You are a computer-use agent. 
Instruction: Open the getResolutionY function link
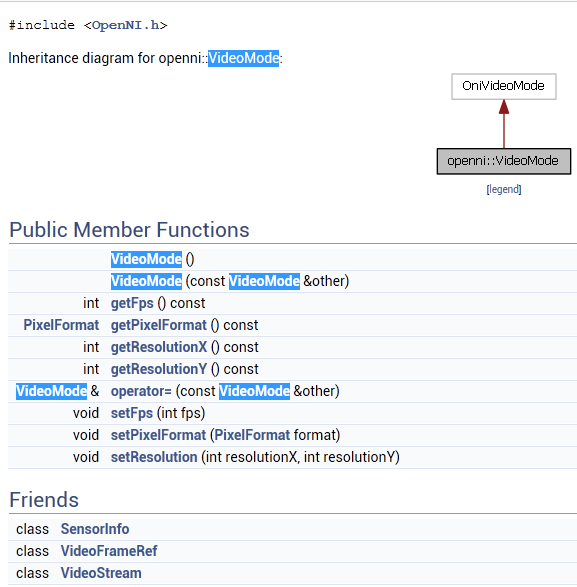[x=159, y=369]
